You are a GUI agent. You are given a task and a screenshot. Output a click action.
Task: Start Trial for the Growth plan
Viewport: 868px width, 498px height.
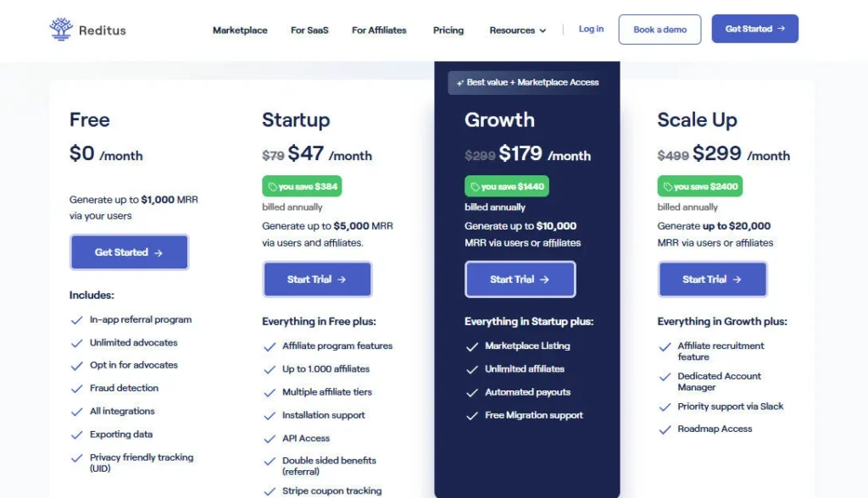(x=520, y=279)
